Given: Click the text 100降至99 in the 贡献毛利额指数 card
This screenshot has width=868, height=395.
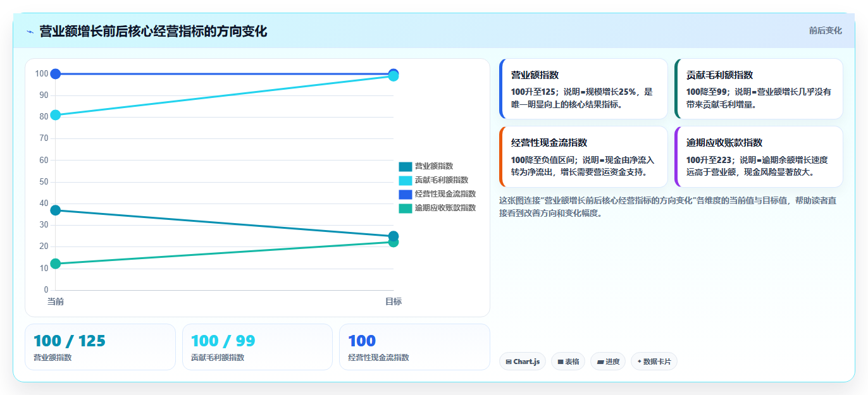Looking at the screenshot, I should tap(706, 92).
